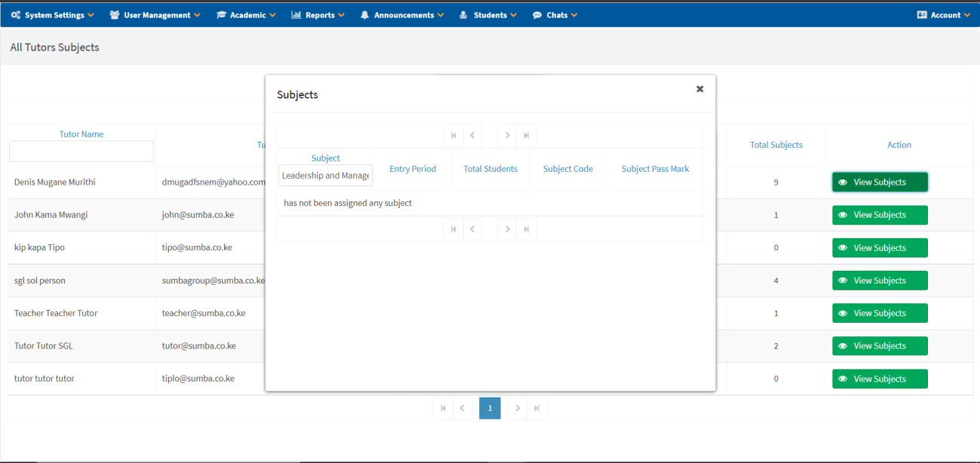Screen dimensions: 980x463
Task: Click first page icon in dialog top pager
Action: point(453,136)
